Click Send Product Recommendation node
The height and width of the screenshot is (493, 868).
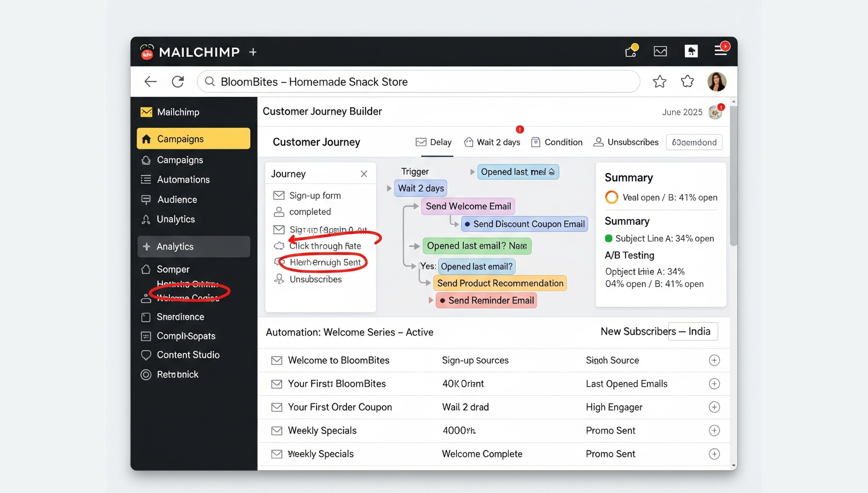click(500, 283)
